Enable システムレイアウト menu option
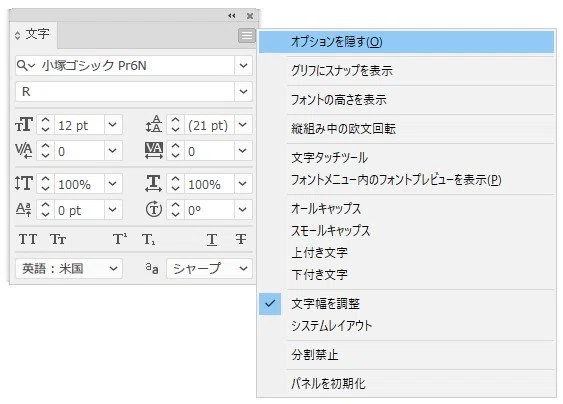 click(x=407, y=325)
